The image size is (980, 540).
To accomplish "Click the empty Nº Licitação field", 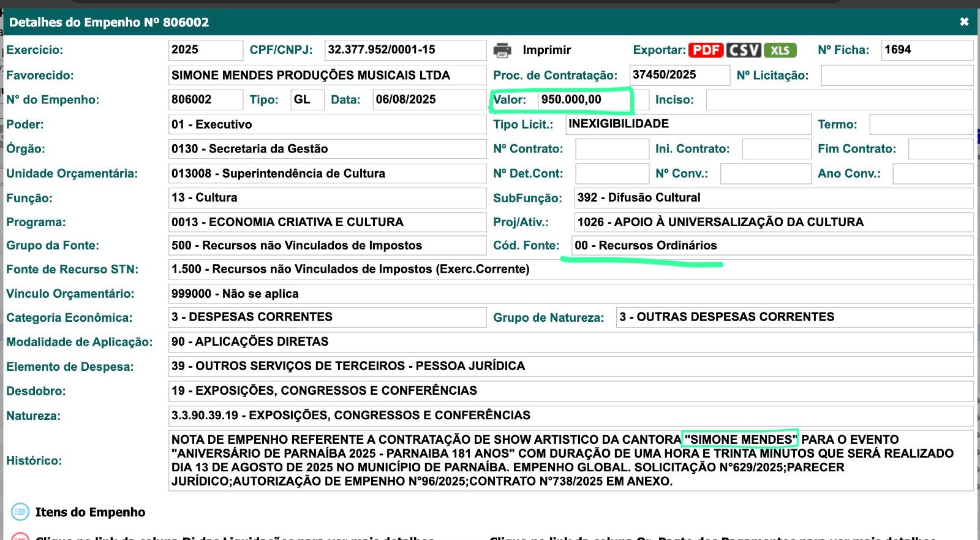I will [897, 75].
